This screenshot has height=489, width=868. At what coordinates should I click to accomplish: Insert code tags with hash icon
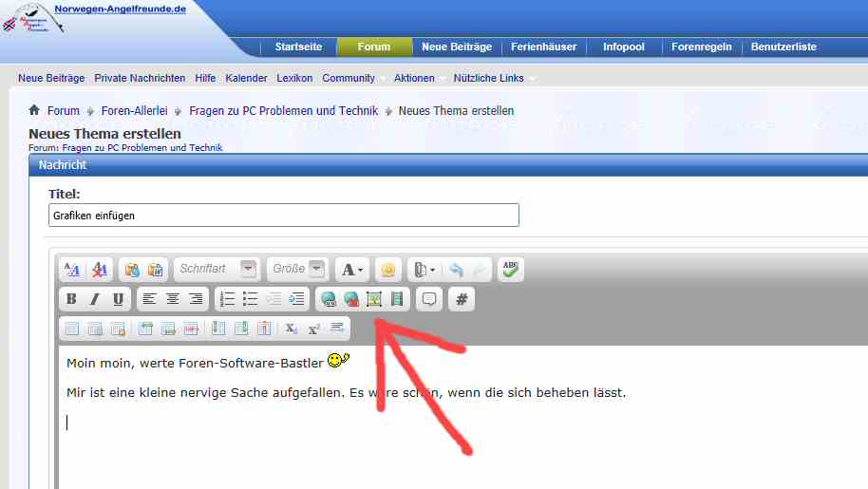click(462, 299)
